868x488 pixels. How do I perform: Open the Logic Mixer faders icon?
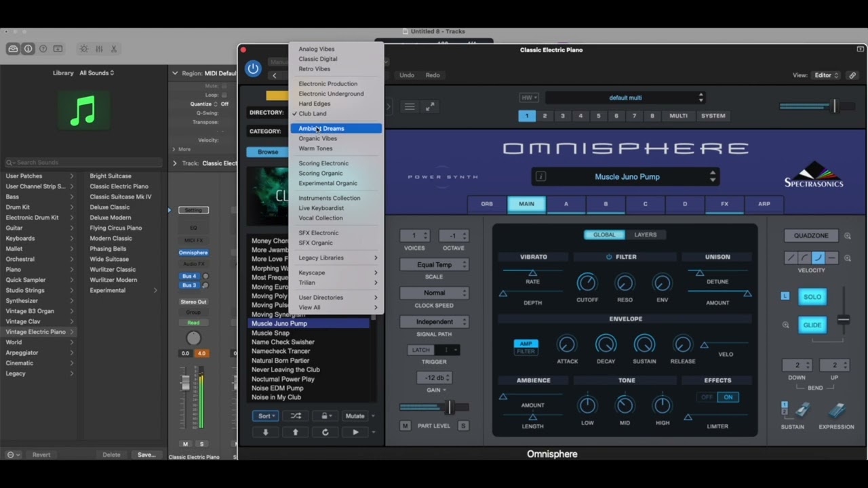(99, 49)
